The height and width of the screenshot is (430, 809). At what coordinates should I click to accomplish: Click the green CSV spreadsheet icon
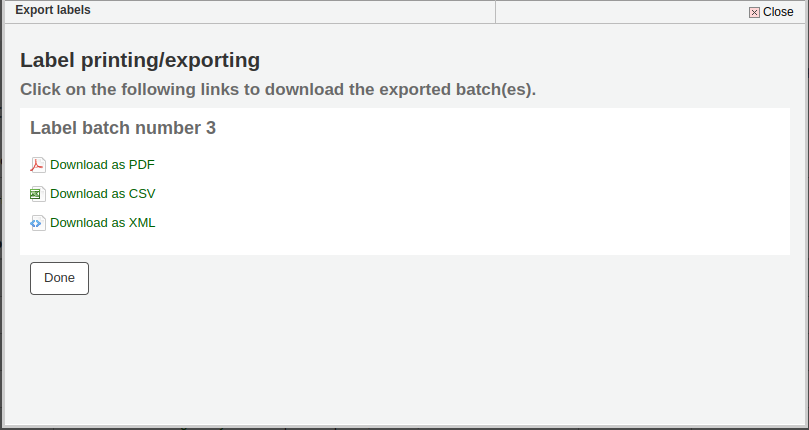(37, 194)
